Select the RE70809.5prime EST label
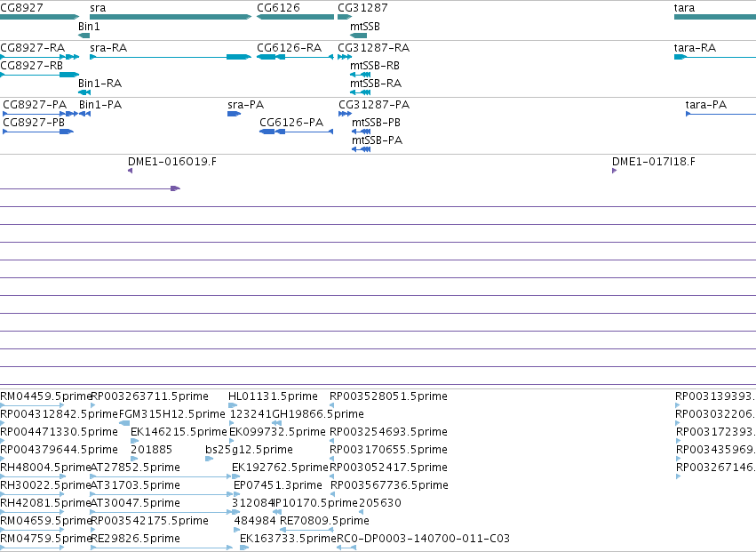Image resolution: width=756 pixels, height=552 pixels. pos(324,521)
